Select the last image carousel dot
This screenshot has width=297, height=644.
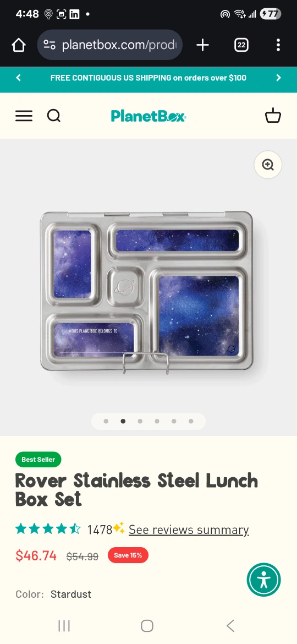(191, 421)
